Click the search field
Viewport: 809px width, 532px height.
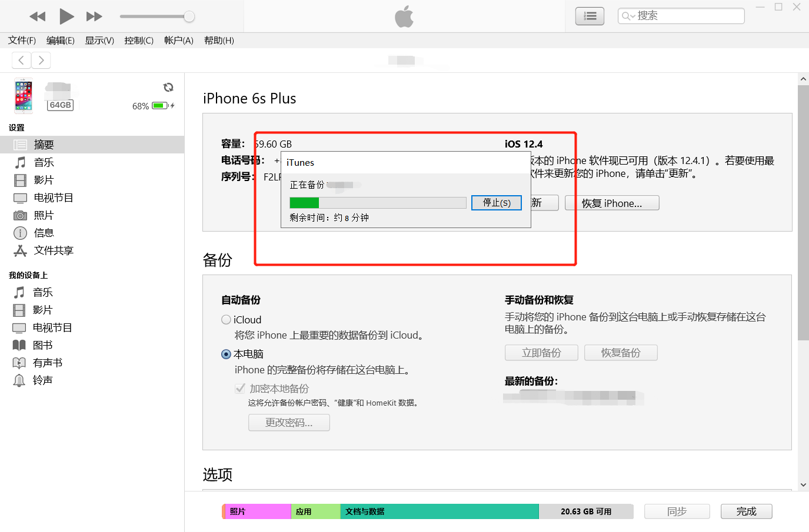coord(681,16)
